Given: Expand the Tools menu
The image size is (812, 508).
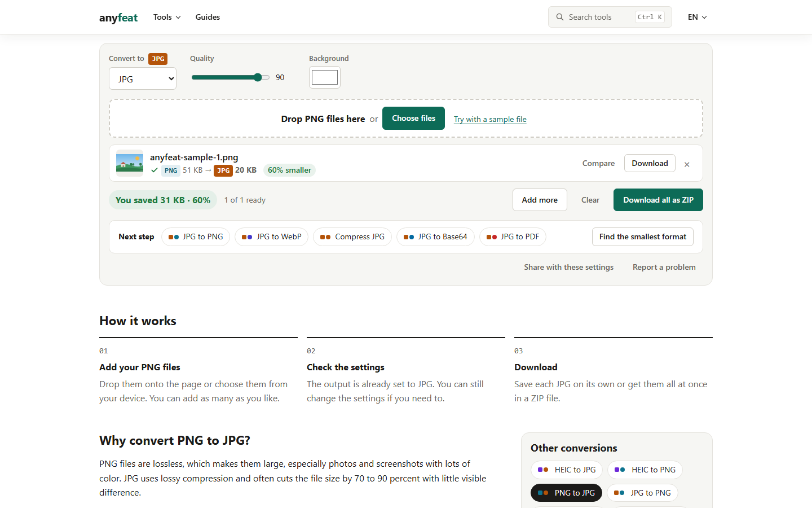Looking at the screenshot, I should coord(167,17).
